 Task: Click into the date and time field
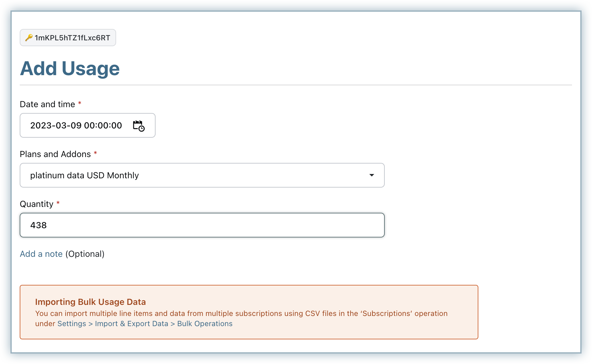[76, 125]
